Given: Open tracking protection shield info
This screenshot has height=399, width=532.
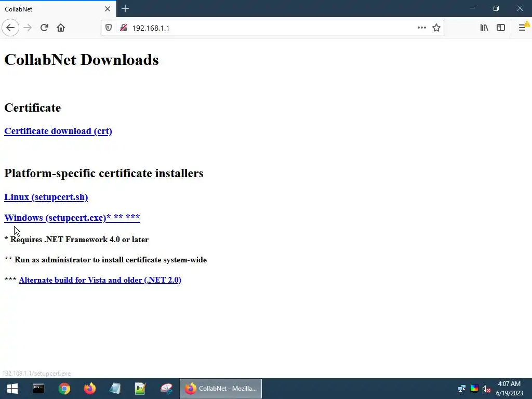Looking at the screenshot, I should pyautogui.click(x=109, y=28).
